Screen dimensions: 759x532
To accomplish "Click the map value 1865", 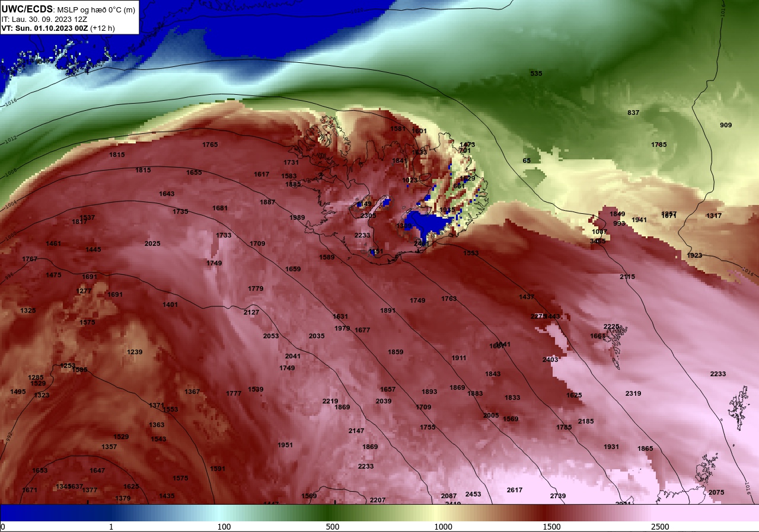I will click(x=645, y=448).
